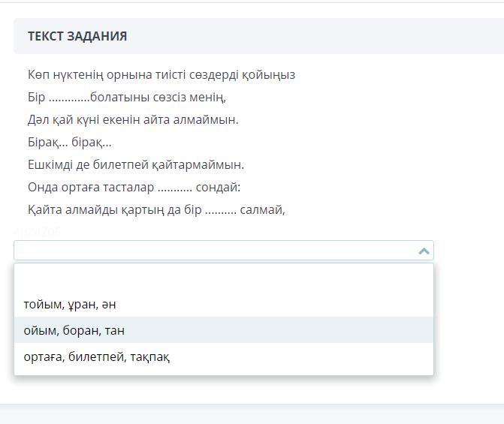
Task: Click instruction line "Көп нүктенің орнына"
Action: click(x=161, y=74)
